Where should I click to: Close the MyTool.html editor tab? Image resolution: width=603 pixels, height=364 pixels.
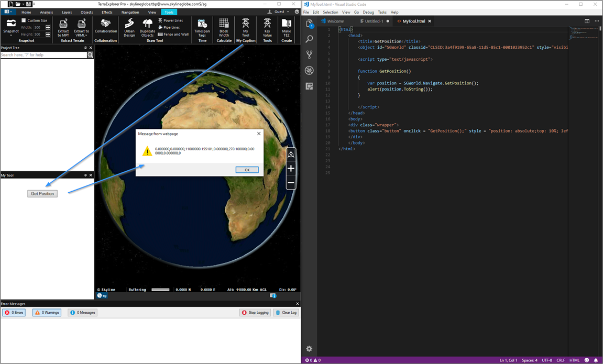pyautogui.click(x=430, y=21)
